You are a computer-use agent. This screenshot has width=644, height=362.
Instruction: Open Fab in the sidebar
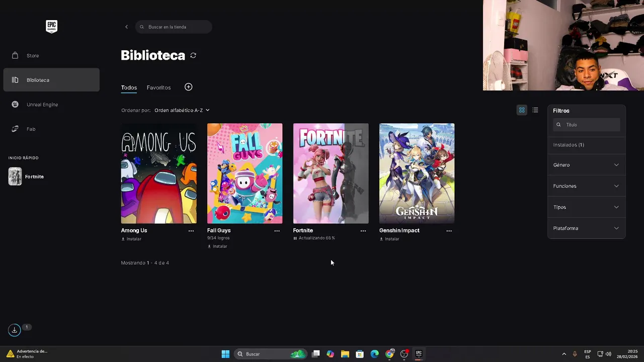click(x=51, y=129)
